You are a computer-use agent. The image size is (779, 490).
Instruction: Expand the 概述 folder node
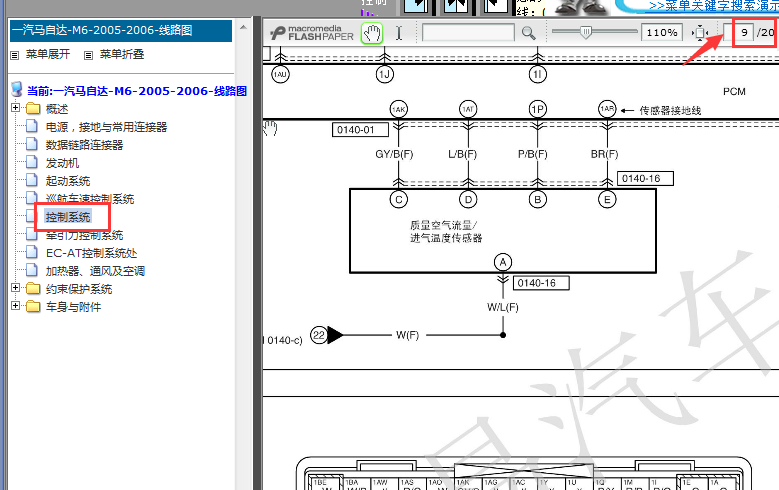[x=15, y=107]
